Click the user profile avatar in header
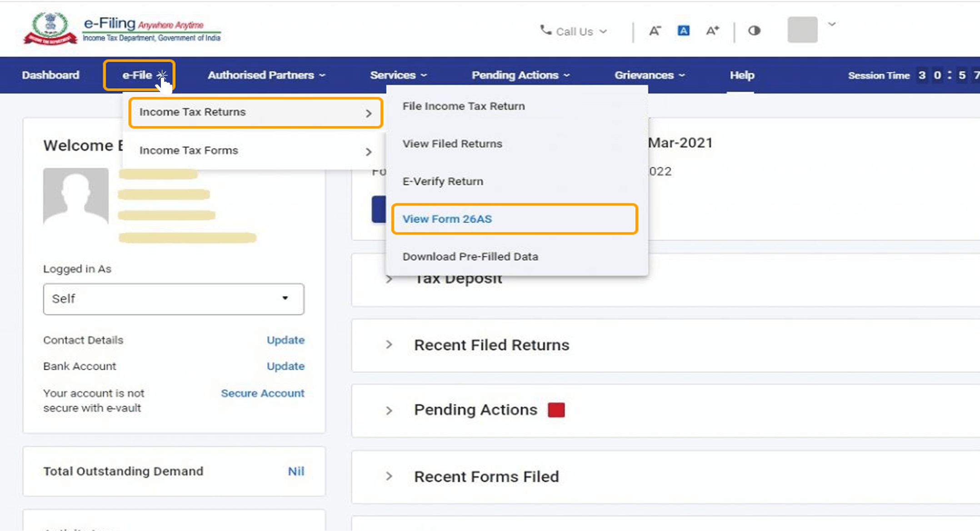Viewport: 980px width, 531px height. coord(802,30)
